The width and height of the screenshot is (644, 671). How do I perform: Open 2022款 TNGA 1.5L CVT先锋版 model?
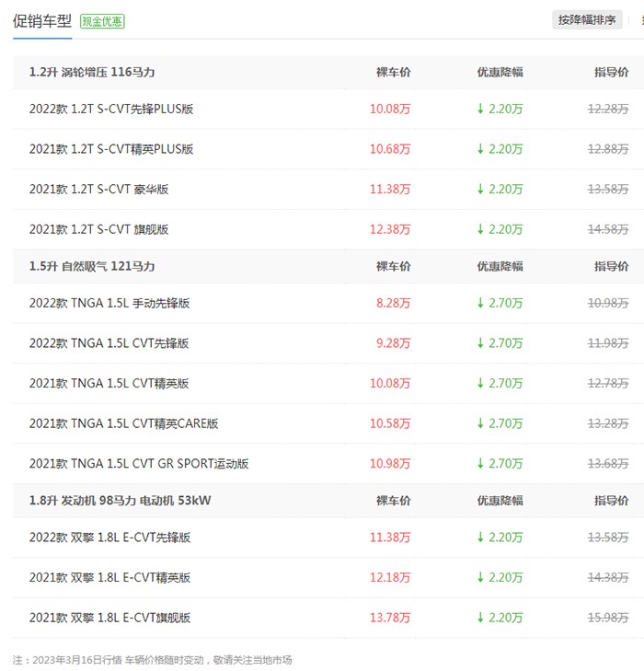pos(109,343)
